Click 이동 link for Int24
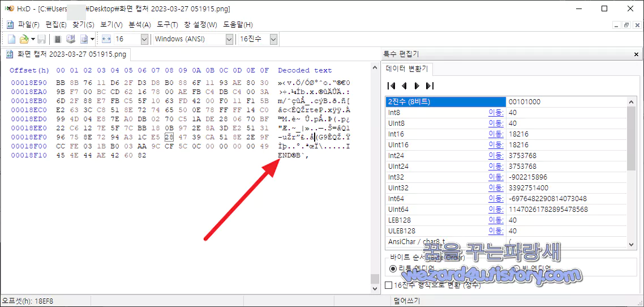Viewport: 644px width, 307px height. [496, 155]
